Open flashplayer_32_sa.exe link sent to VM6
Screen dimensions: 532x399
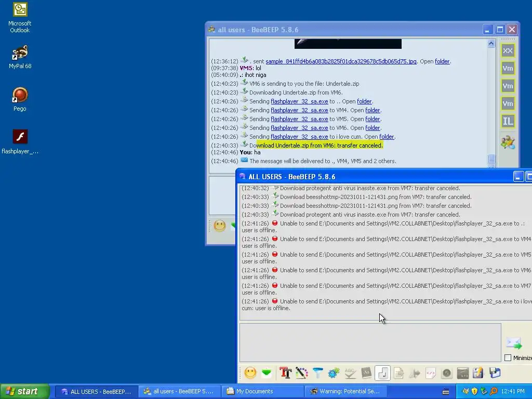(x=299, y=128)
